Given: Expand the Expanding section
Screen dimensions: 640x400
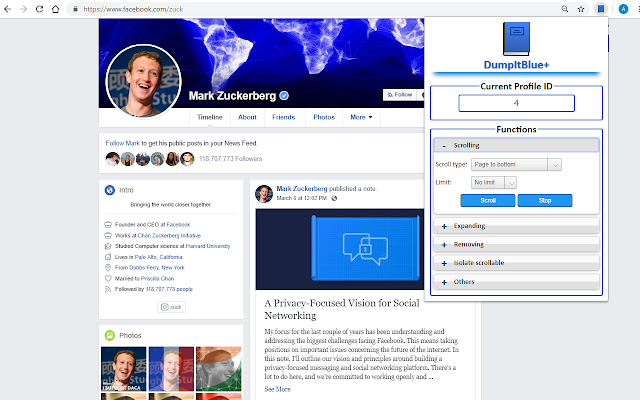Looking at the screenshot, I should tap(516, 227).
